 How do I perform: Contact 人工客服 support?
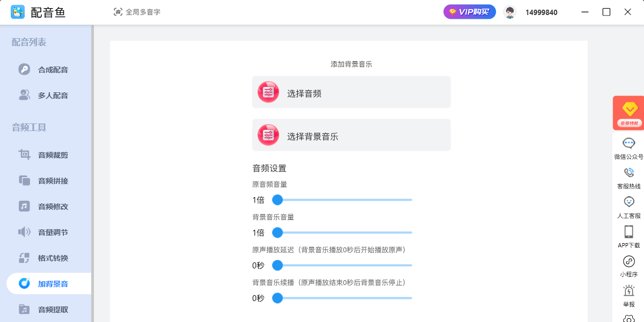coord(628,208)
